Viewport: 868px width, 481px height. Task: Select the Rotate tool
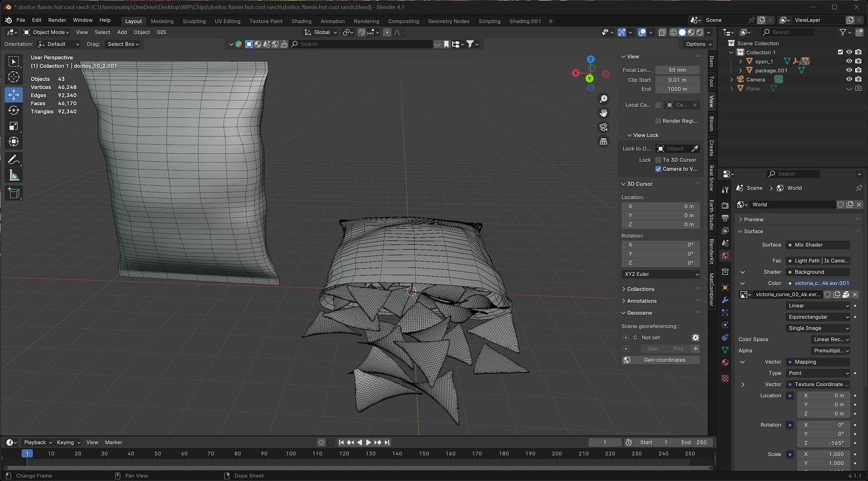pos(13,110)
